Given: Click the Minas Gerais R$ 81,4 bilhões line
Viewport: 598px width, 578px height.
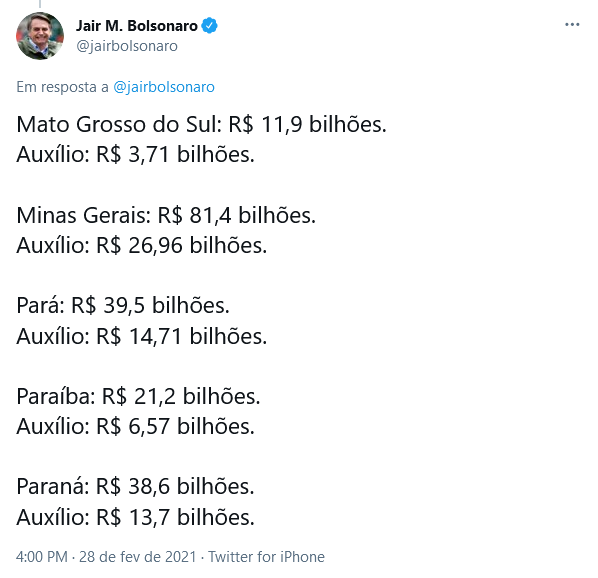Looking at the screenshot, I should click(x=166, y=215).
